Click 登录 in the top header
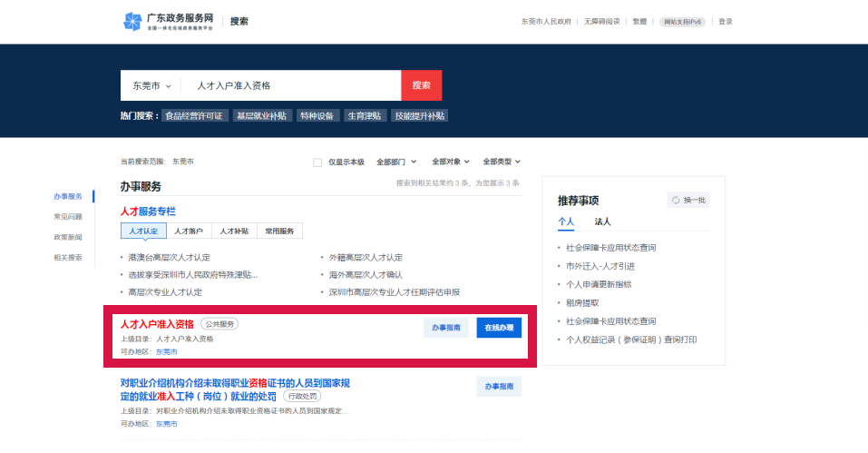 pyautogui.click(x=726, y=22)
